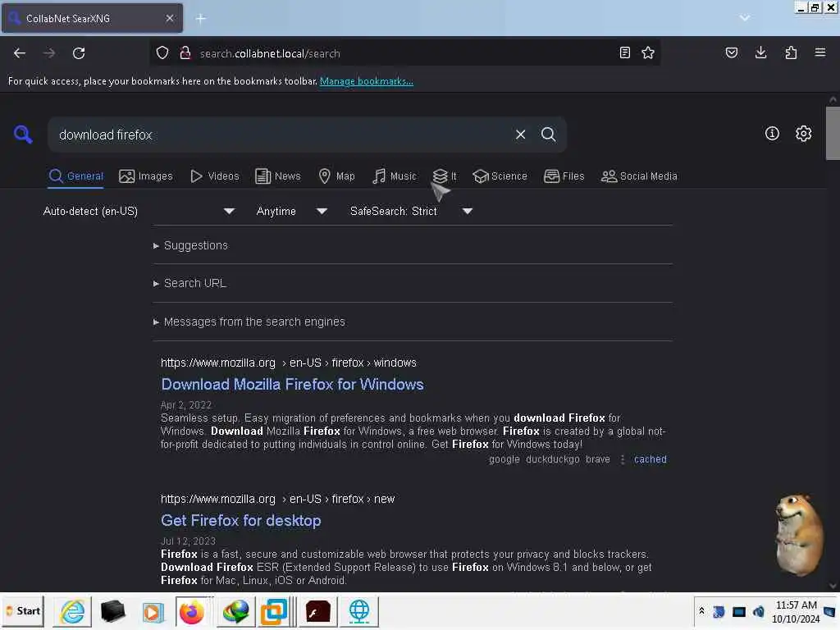This screenshot has width=840, height=630.
Task: Click the volume speaker tray icon
Action: point(758,611)
